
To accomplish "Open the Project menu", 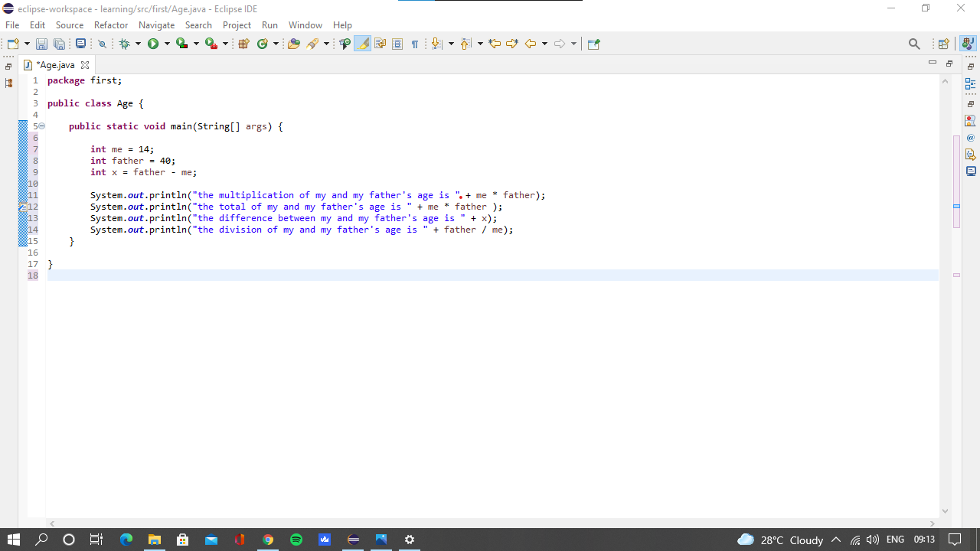I will [x=237, y=25].
